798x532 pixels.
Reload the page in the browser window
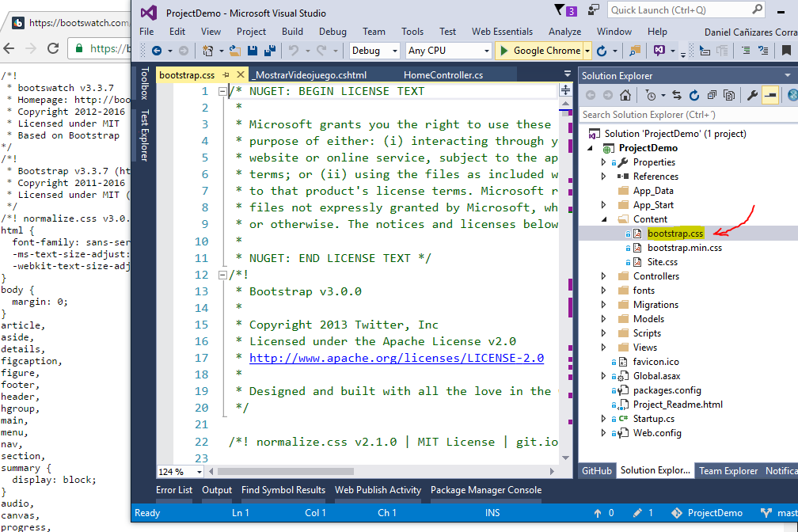pyautogui.click(x=53, y=48)
